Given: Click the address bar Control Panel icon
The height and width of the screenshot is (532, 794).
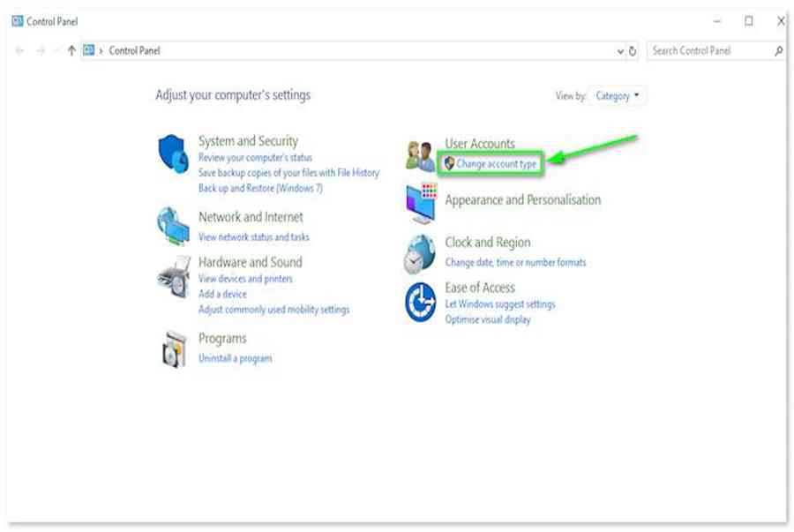Looking at the screenshot, I should [x=88, y=50].
